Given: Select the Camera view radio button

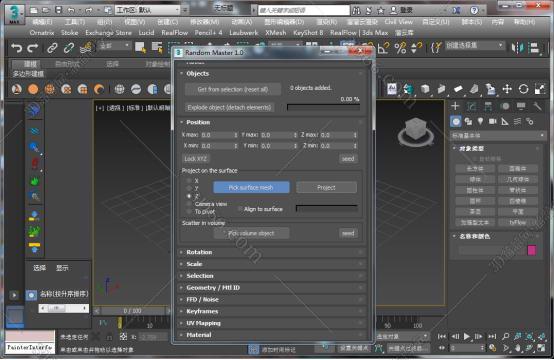Looking at the screenshot, I should pos(189,204).
